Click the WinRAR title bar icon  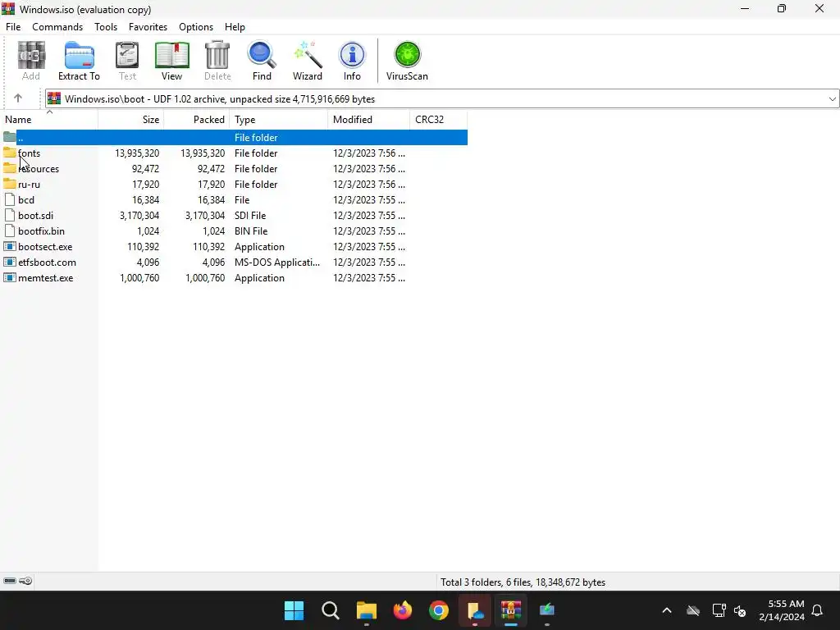point(8,8)
